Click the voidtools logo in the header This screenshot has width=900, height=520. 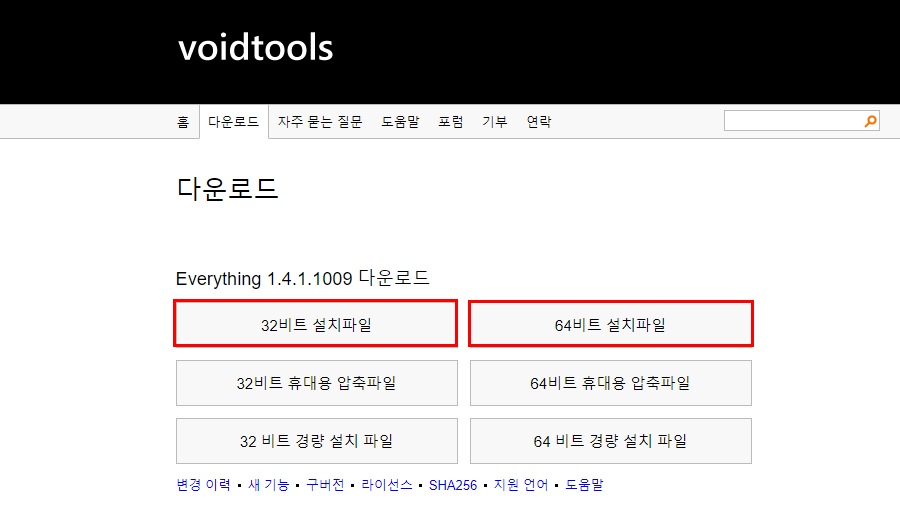(x=255, y=47)
